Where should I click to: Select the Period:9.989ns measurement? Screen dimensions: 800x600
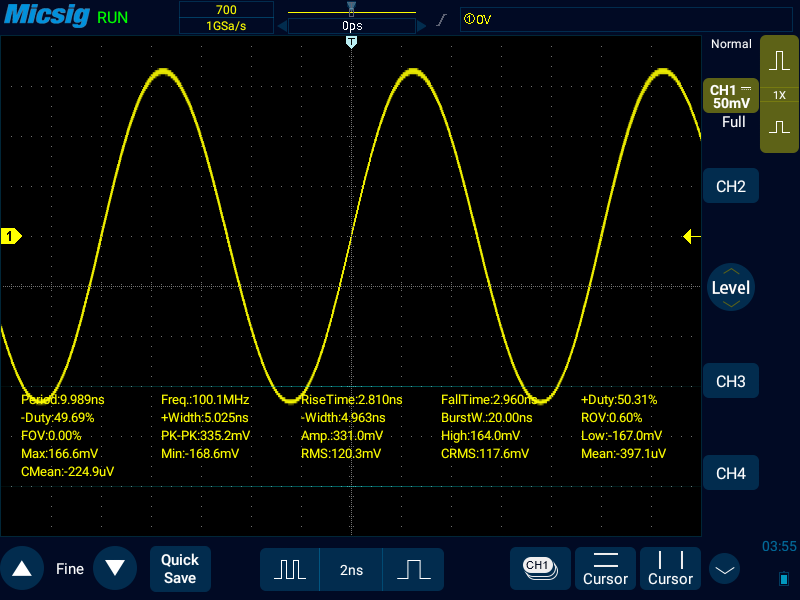63,399
